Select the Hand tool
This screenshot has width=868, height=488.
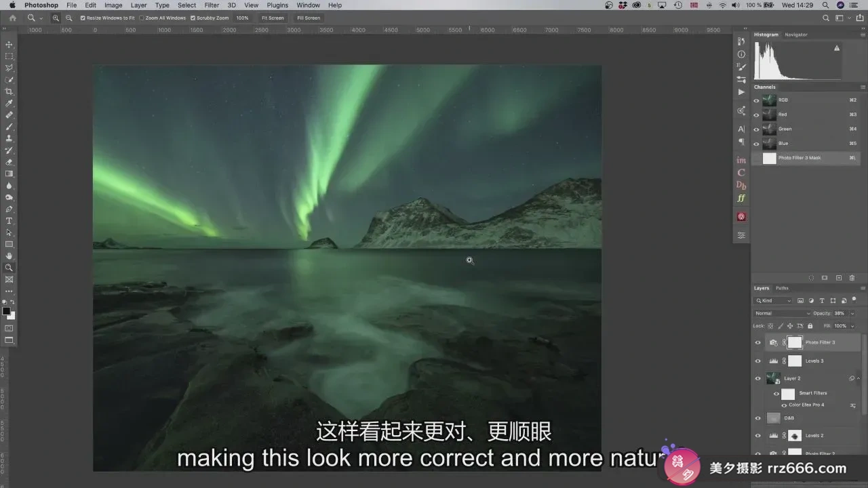[x=9, y=256]
